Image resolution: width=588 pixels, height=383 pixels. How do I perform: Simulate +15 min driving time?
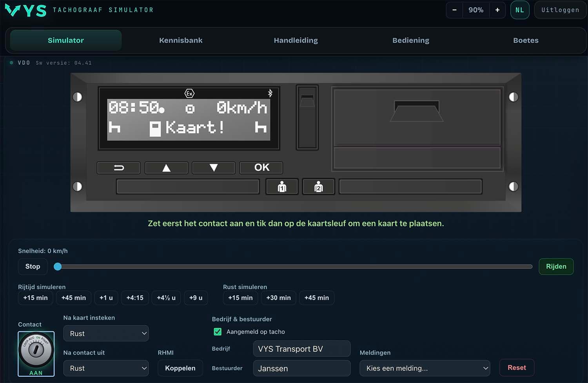click(35, 298)
